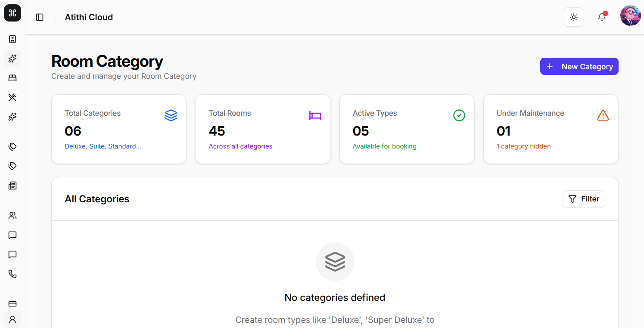This screenshot has width=644, height=328.
Task: Click the Under Maintenance warning icon
Action: 603,115
